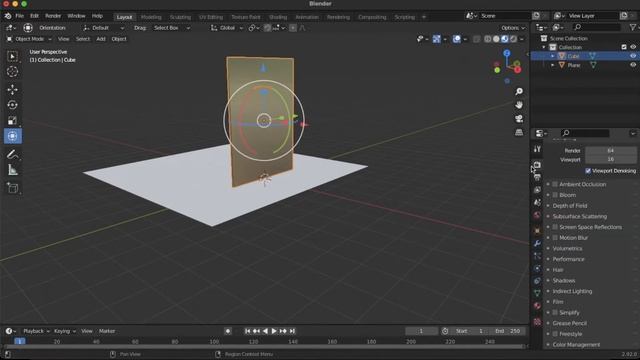This screenshot has height=360, width=640.
Task: Switch to wireframe viewport shading
Action: [x=488, y=39]
